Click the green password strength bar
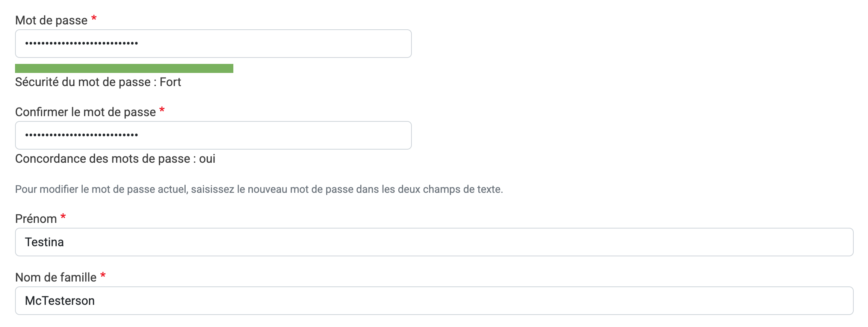868x327 pixels. (x=124, y=68)
